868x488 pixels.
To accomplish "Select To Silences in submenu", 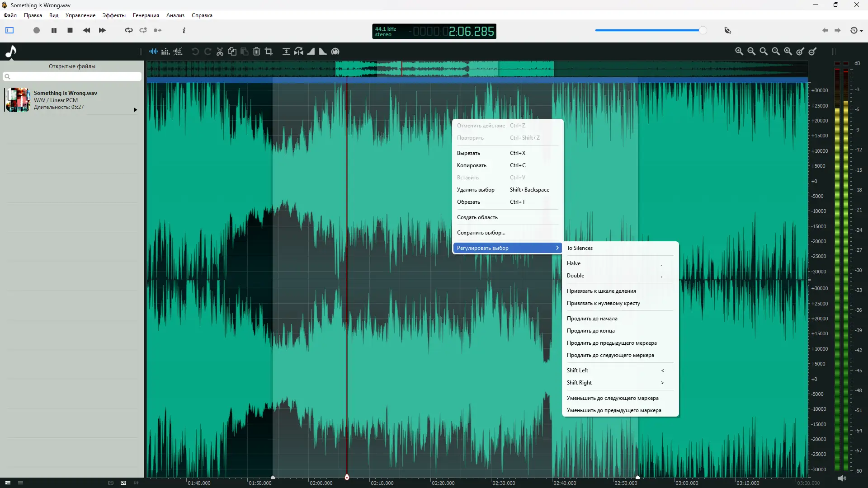I will click(x=580, y=248).
